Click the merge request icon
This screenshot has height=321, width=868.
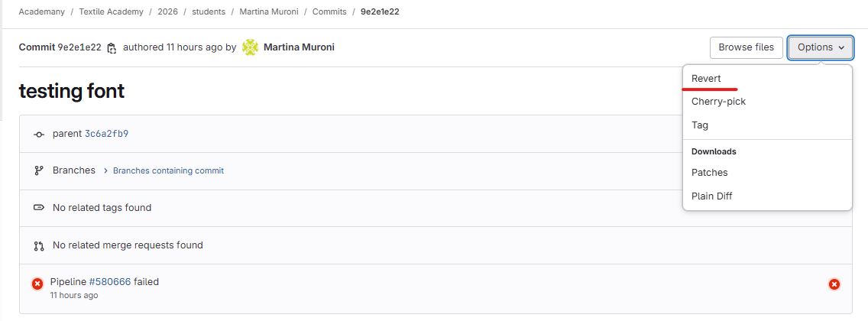coord(39,246)
